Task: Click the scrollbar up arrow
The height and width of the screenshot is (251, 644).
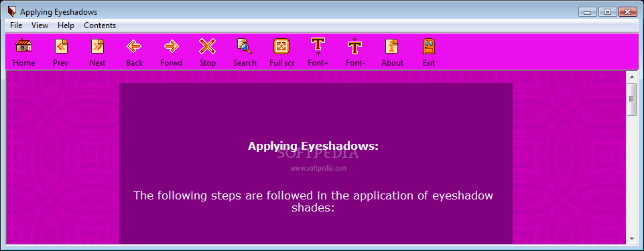Action: click(x=632, y=77)
